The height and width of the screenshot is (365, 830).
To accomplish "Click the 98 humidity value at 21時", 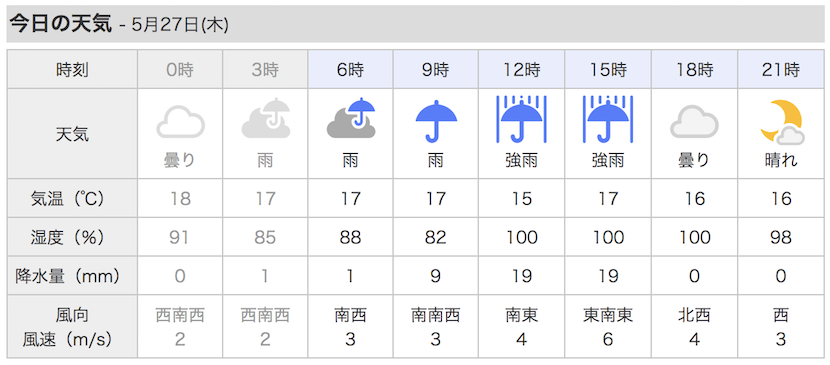I will tap(781, 238).
